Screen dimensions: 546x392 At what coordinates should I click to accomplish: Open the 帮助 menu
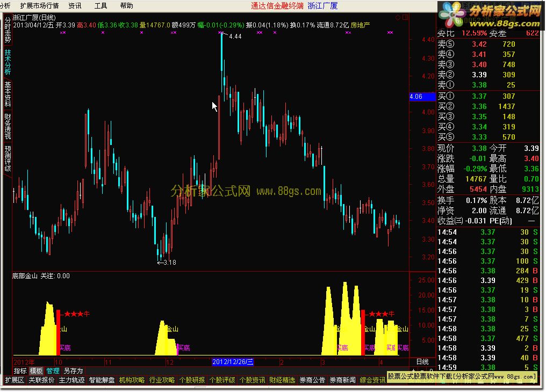click(x=126, y=5)
